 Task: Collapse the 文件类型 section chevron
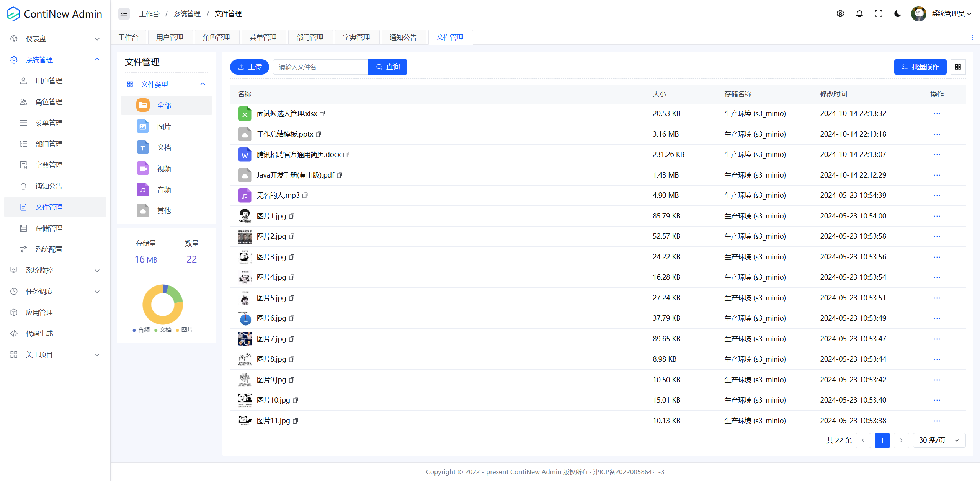tap(203, 84)
